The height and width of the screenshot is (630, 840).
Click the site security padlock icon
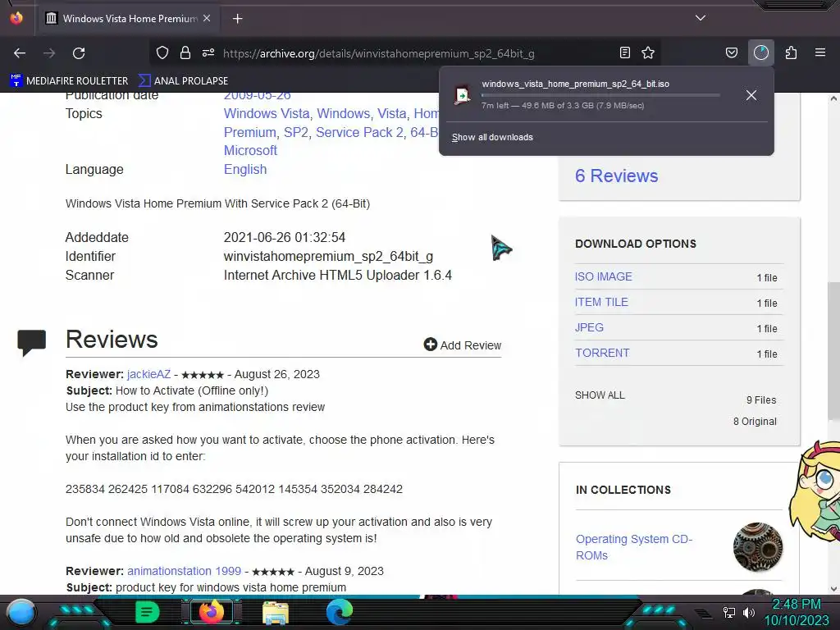185,53
